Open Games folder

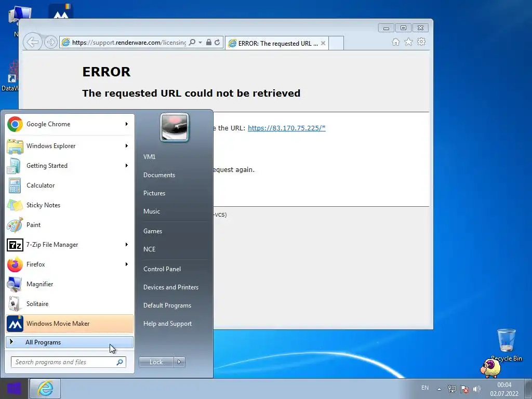click(x=153, y=231)
